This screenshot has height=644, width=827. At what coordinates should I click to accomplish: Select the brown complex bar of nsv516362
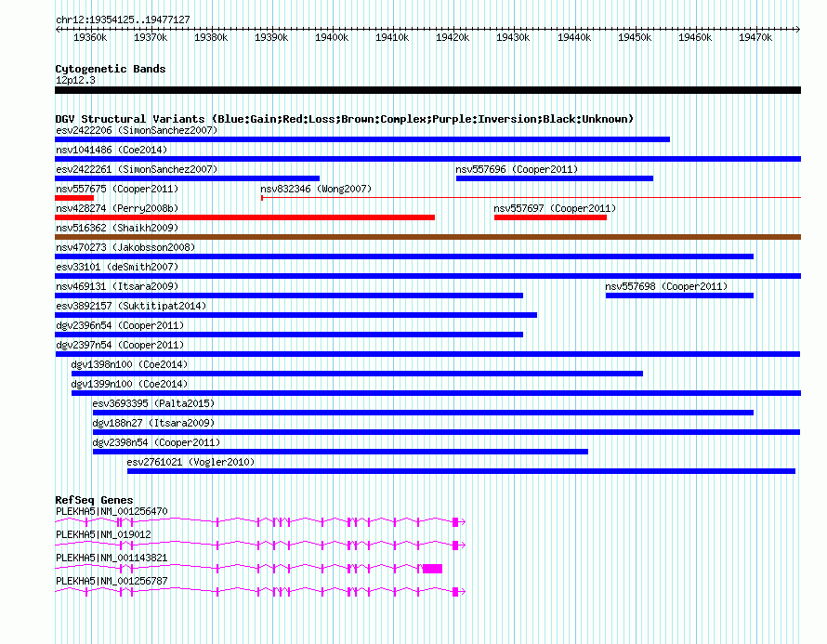tap(427, 237)
